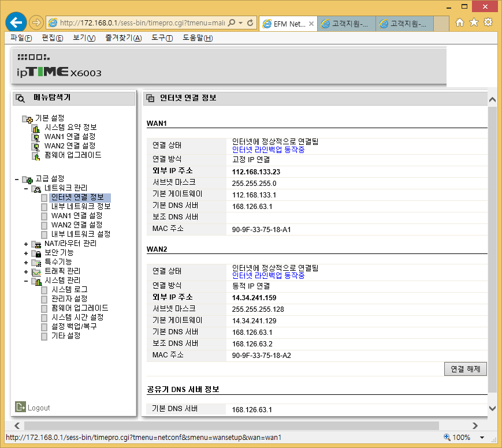The image size is (502, 448).
Task: Click the firmware upgrade icon under basic settings
Action: coord(36,156)
